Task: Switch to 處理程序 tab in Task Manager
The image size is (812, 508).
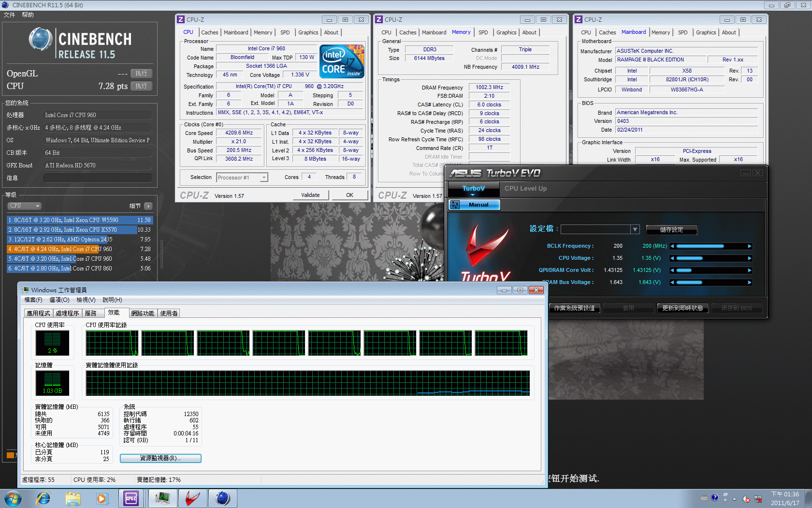Action: click(x=67, y=314)
